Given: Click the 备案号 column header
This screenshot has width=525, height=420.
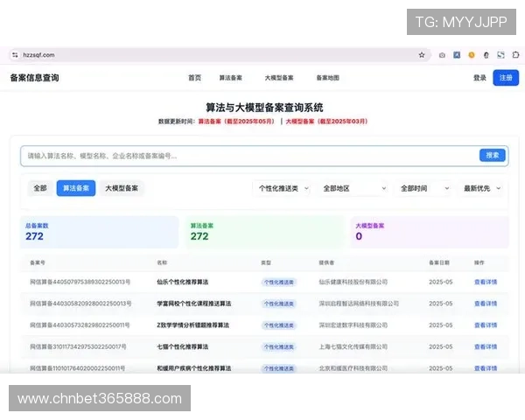Looking at the screenshot, I should point(38,262).
